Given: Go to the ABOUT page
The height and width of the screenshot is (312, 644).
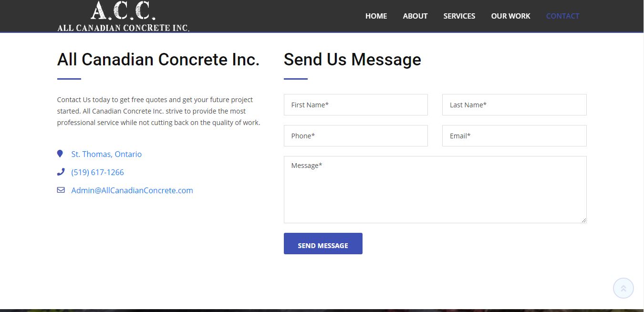Looking at the screenshot, I should click(x=415, y=16).
